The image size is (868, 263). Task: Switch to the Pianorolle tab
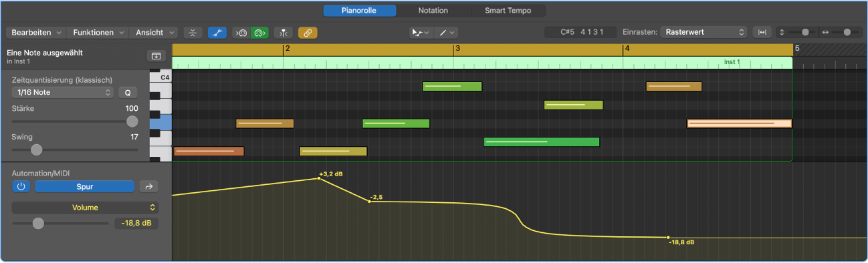click(360, 11)
